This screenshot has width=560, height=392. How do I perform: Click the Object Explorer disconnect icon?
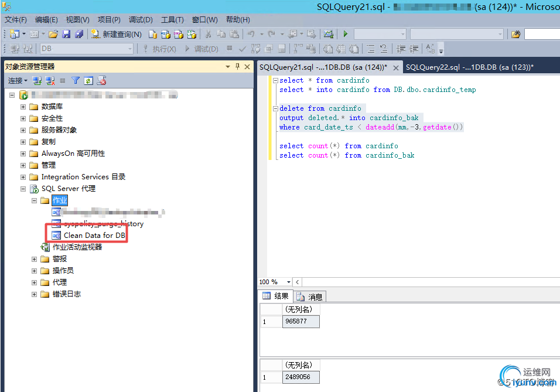coord(50,81)
